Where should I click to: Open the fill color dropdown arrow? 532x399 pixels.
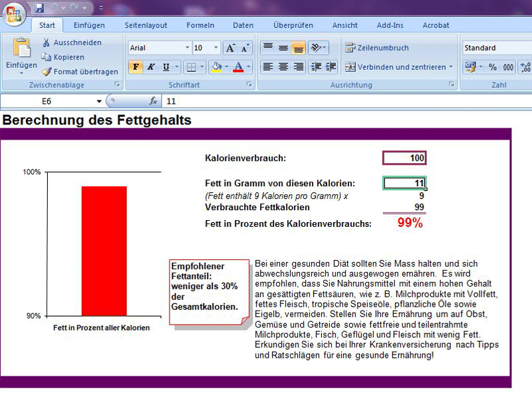[x=227, y=67]
